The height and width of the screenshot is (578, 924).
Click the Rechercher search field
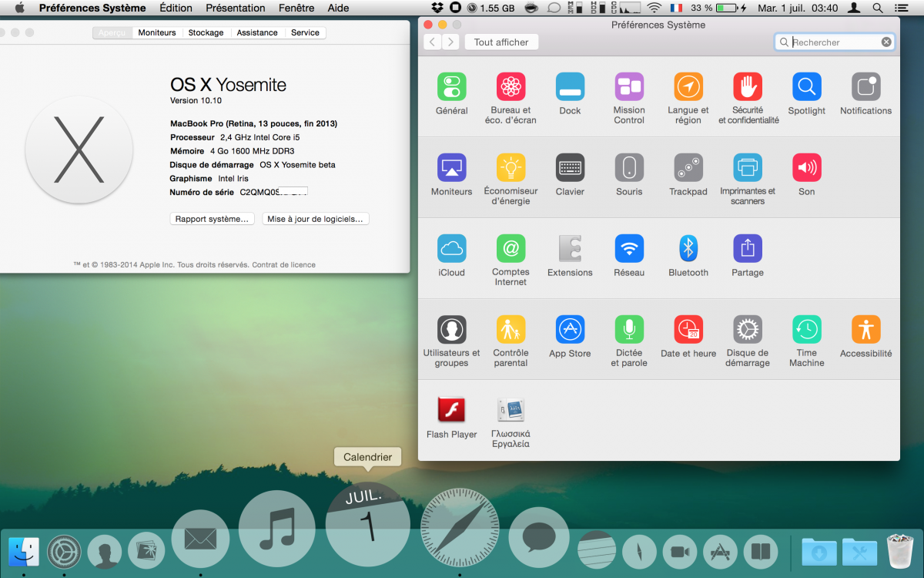pyautogui.click(x=835, y=42)
